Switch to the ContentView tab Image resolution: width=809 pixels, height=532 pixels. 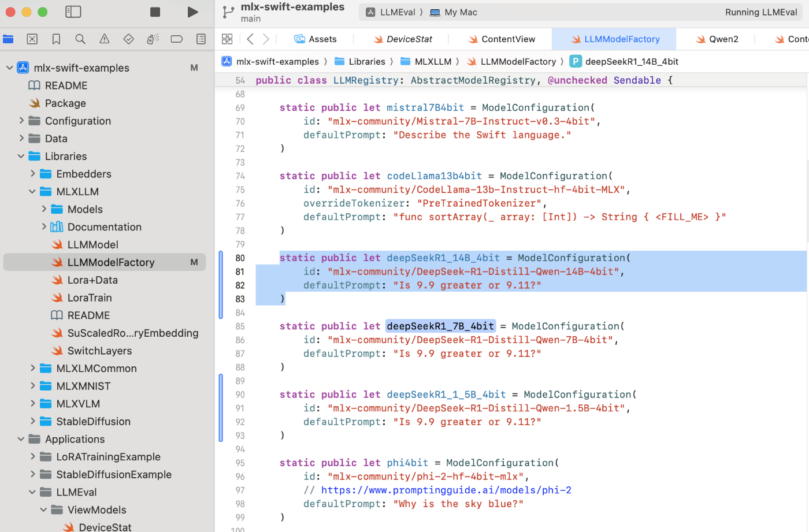(x=502, y=39)
